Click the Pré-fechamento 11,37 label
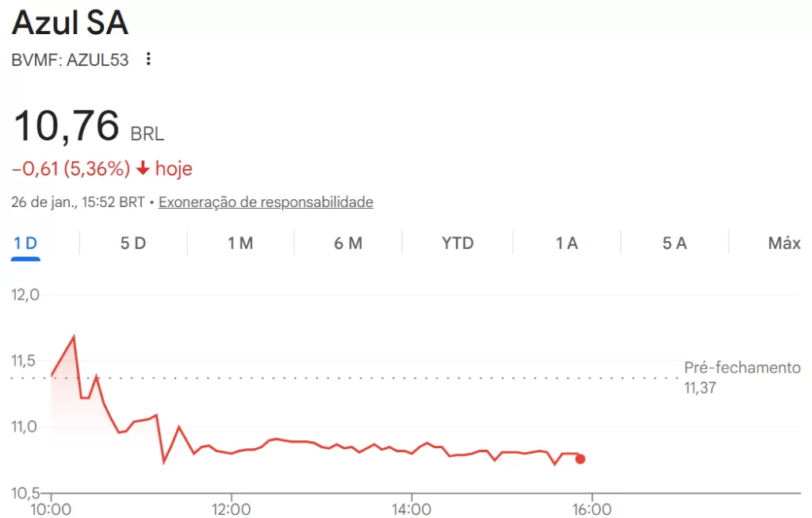Viewport: 812px width, 518px height. coord(742,377)
